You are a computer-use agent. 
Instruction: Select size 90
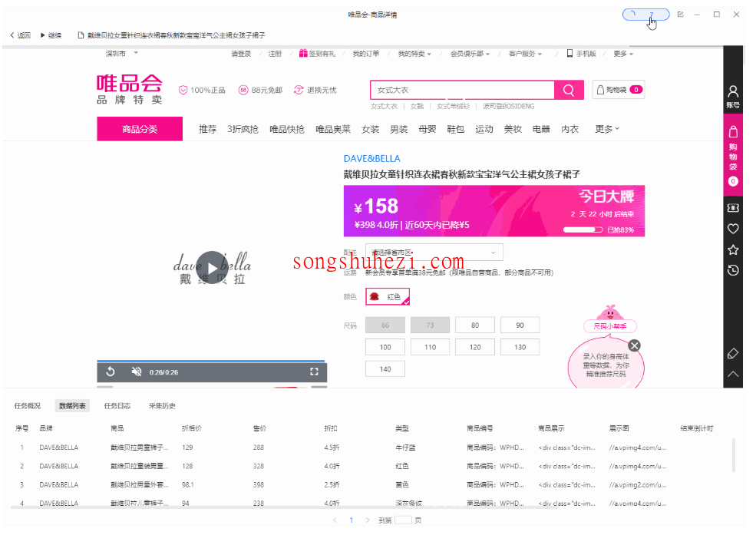pos(520,325)
